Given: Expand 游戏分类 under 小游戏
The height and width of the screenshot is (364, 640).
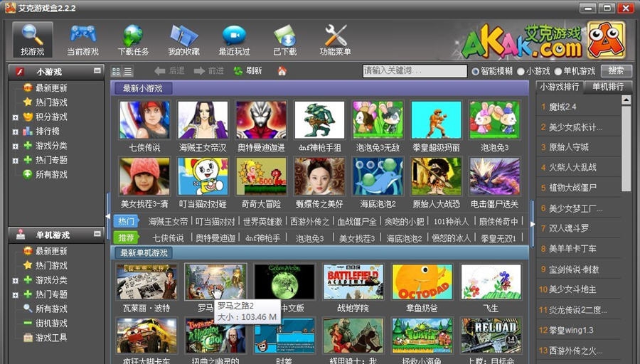Looking at the screenshot, I should 16,146.
